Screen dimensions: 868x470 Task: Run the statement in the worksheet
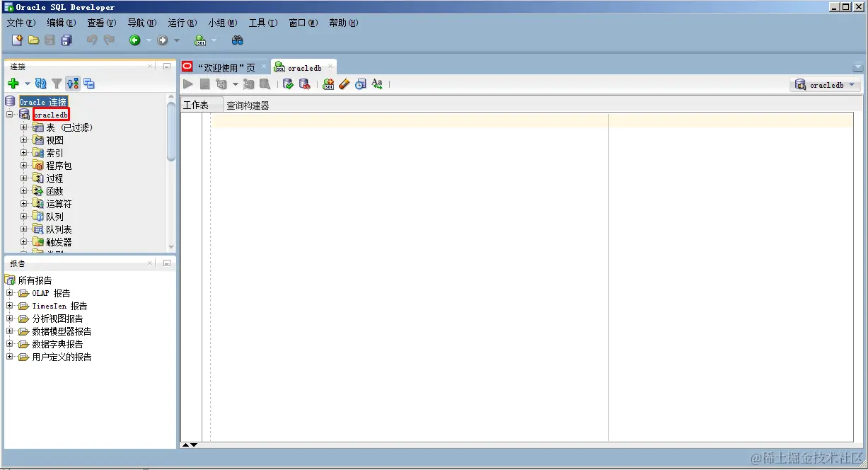(x=188, y=84)
